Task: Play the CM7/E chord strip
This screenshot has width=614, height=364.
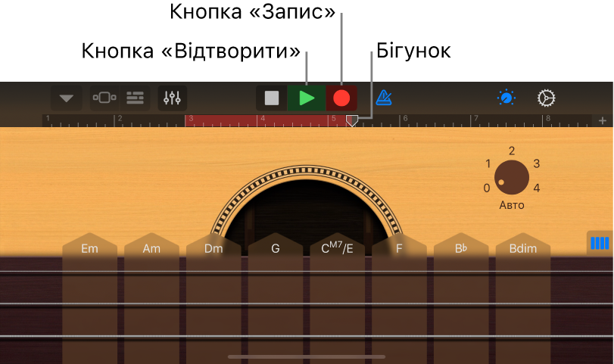Action: (337, 297)
